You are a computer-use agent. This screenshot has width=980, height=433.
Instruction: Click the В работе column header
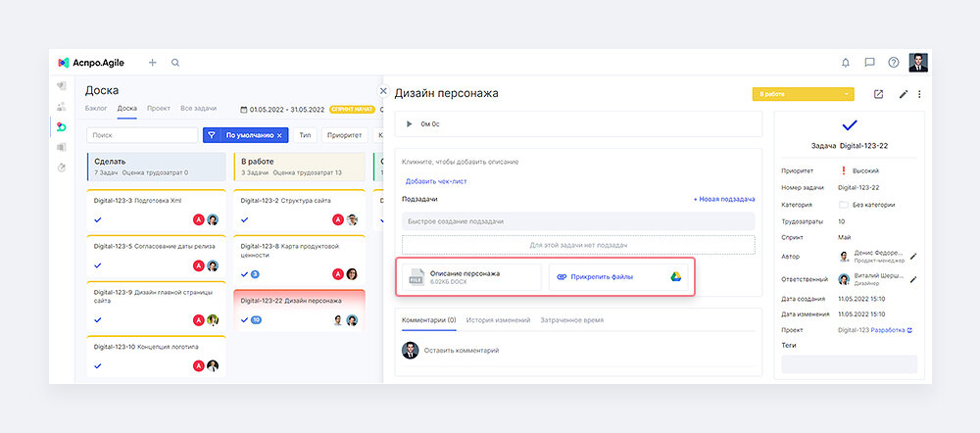pos(299,167)
